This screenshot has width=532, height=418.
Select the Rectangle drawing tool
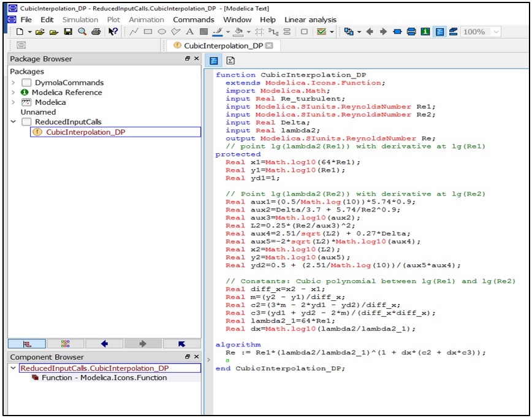148,32
